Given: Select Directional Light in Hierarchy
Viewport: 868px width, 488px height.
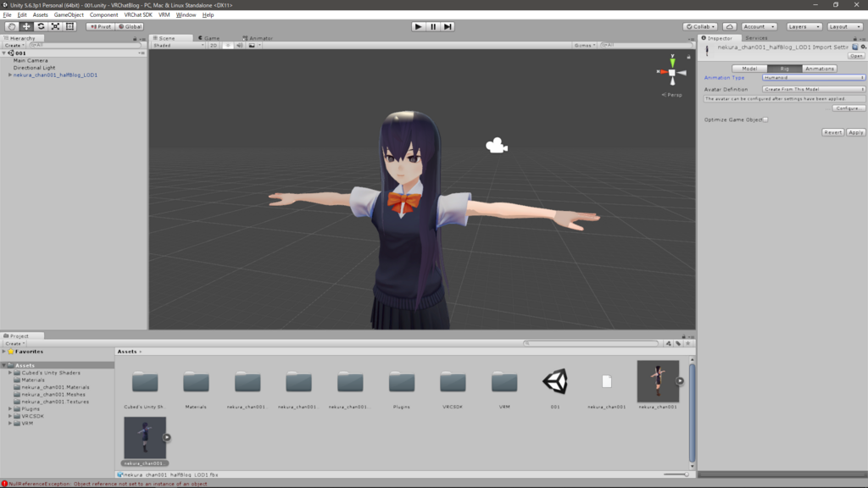Looking at the screenshot, I should click(34, 68).
